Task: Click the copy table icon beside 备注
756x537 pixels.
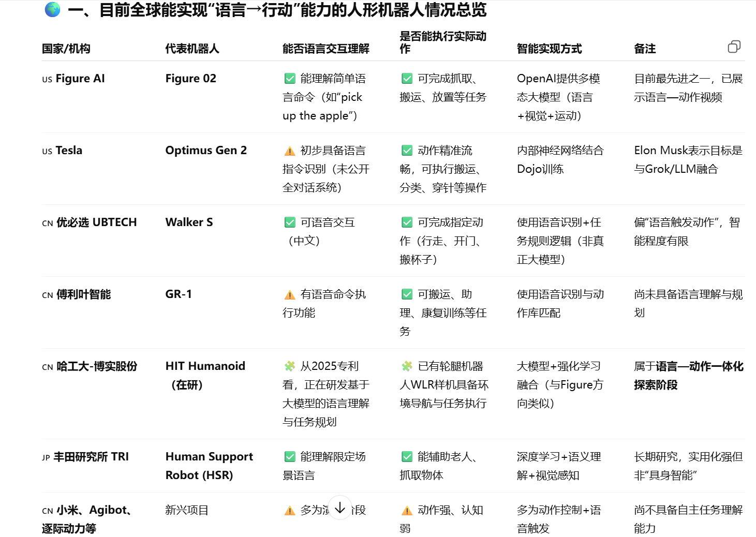Action: pos(734,47)
